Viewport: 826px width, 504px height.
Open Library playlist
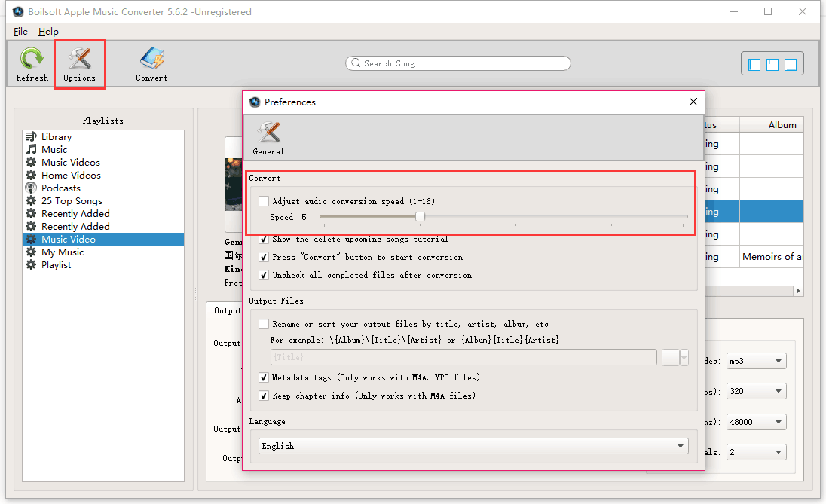pos(103,136)
